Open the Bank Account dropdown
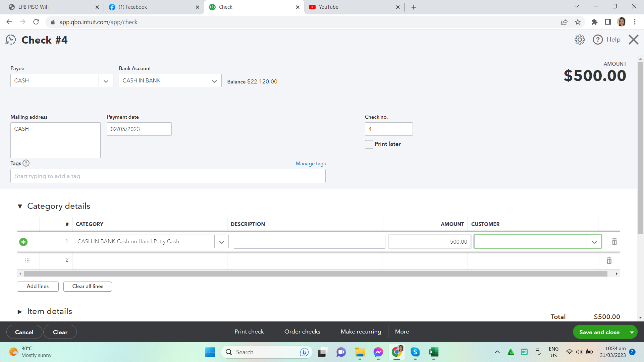This screenshot has height=362, width=644. (214, 81)
